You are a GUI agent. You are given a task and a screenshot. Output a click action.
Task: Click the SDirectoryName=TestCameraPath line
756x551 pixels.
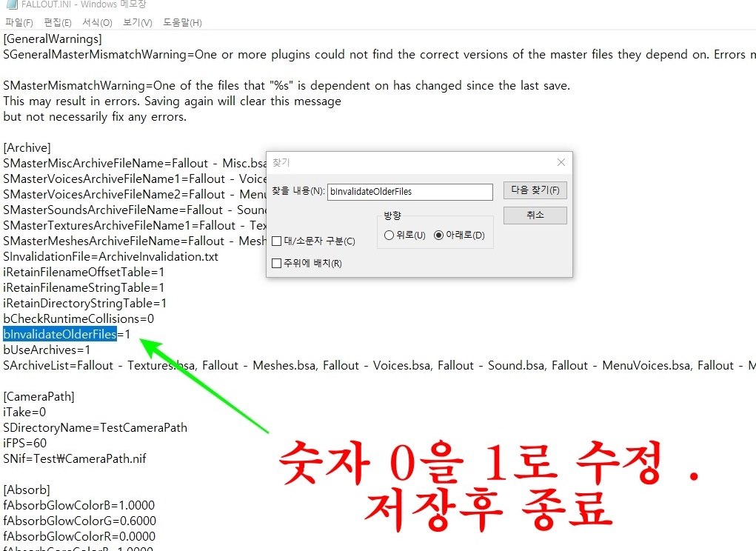tap(95, 427)
